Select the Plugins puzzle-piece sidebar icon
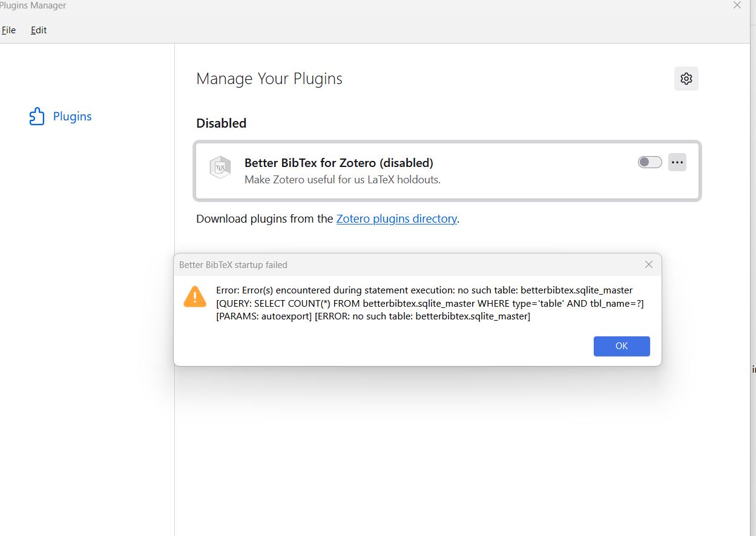This screenshot has width=756, height=536. tap(37, 116)
